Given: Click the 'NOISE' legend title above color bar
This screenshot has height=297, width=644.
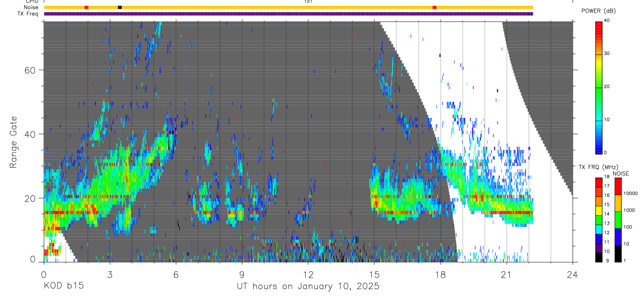Looking at the screenshot, I should click(x=621, y=173).
